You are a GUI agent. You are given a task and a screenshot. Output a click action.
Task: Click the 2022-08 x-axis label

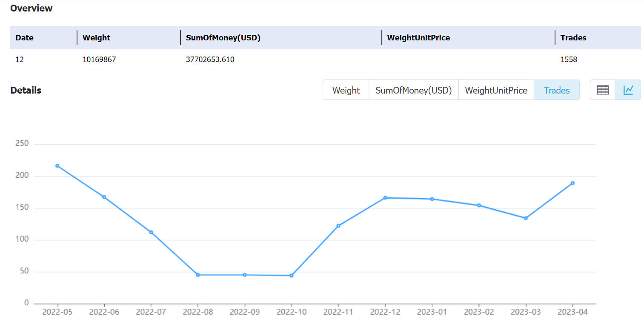(x=197, y=312)
